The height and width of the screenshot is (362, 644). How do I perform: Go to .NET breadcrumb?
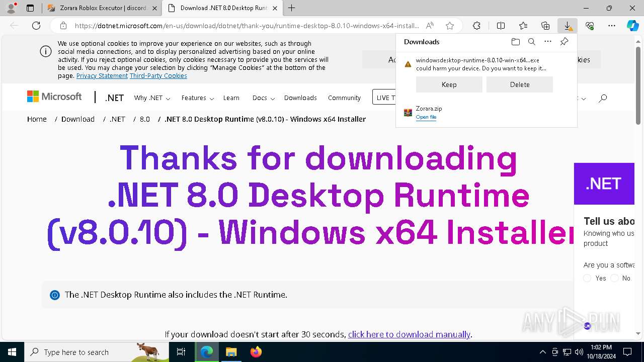[117, 119]
